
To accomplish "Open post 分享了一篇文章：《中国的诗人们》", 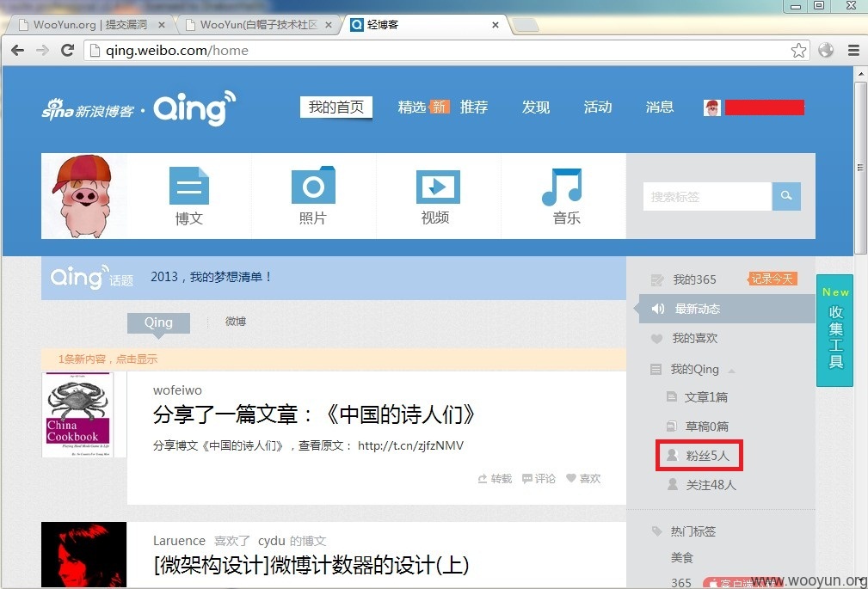I will pyautogui.click(x=314, y=414).
